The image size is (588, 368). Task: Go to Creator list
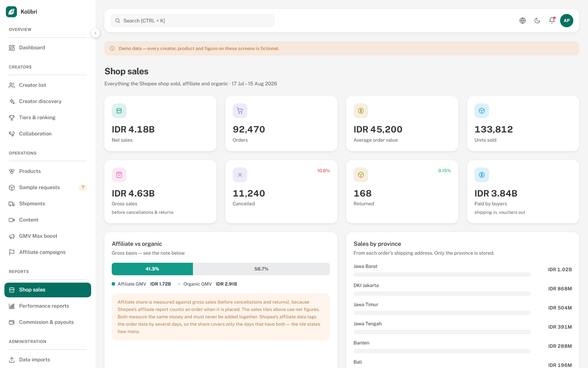click(x=48, y=85)
